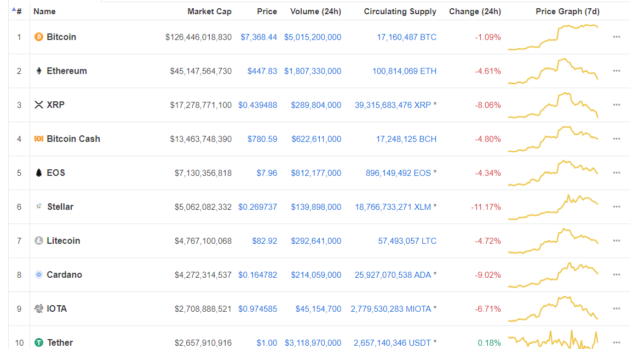Screen dimensions: 644x349
Task: Open the three-dot menu for Bitcoin row
Action: (617, 37)
